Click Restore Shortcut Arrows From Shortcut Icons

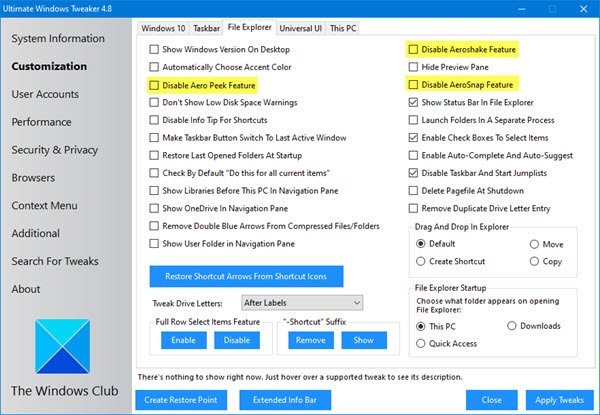pos(246,277)
